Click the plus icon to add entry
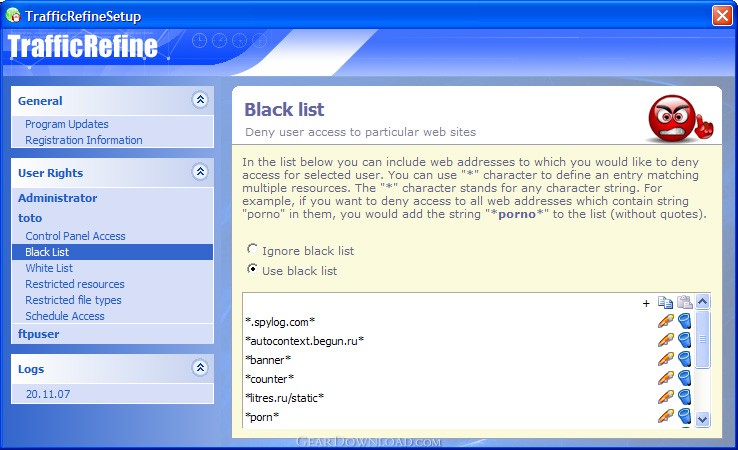Image resolution: width=738 pixels, height=450 pixels. click(x=646, y=304)
